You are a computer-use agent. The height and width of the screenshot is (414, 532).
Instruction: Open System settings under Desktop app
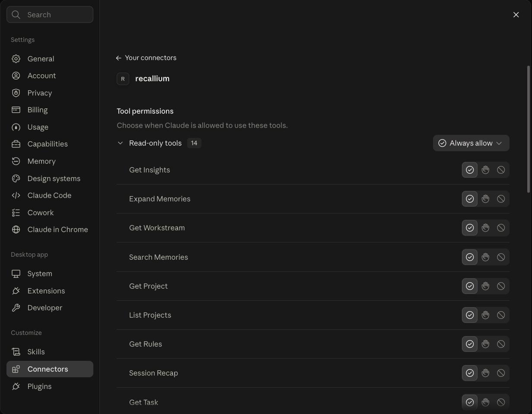coord(50,274)
